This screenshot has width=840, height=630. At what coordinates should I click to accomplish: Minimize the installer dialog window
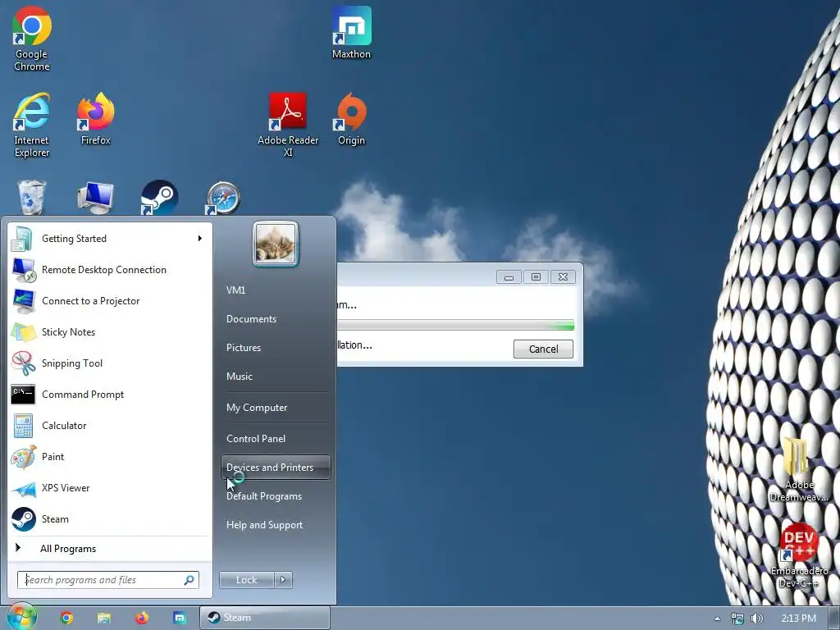(x=509, y=277)
